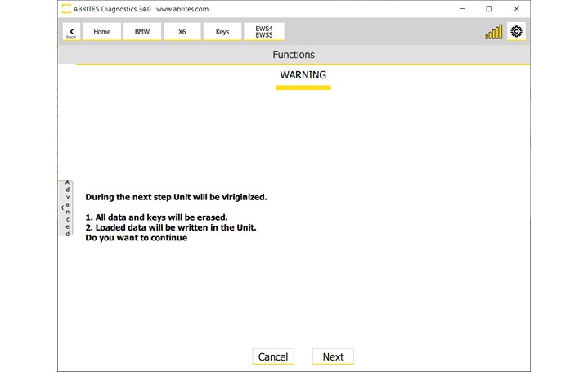Screen dimensions: 588x372
Task: Minimize the ABRITES Diagnostics window
Action: tap(462, 9)
